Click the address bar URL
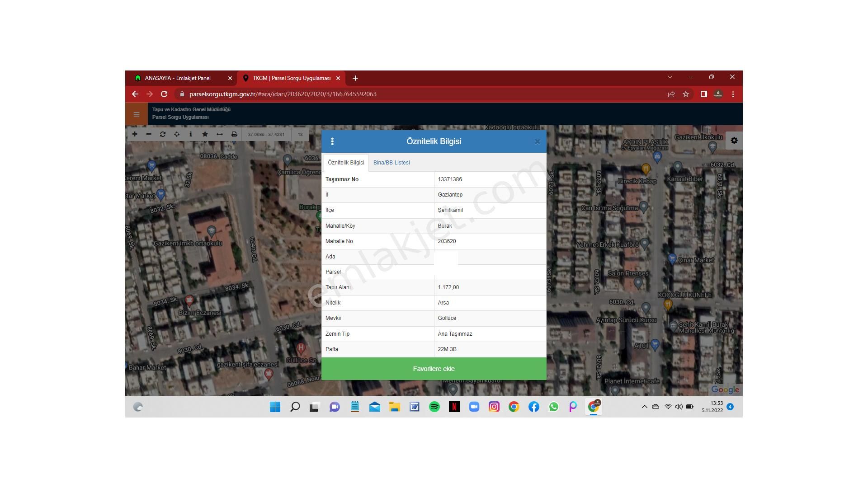Image resolution: width=868 pixels, height=488 pixels. click(x=283, y=94)
